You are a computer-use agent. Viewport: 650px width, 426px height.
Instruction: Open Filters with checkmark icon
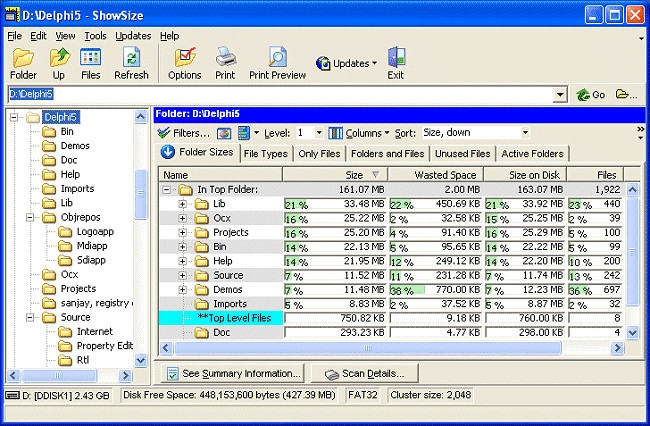[164, 133]
